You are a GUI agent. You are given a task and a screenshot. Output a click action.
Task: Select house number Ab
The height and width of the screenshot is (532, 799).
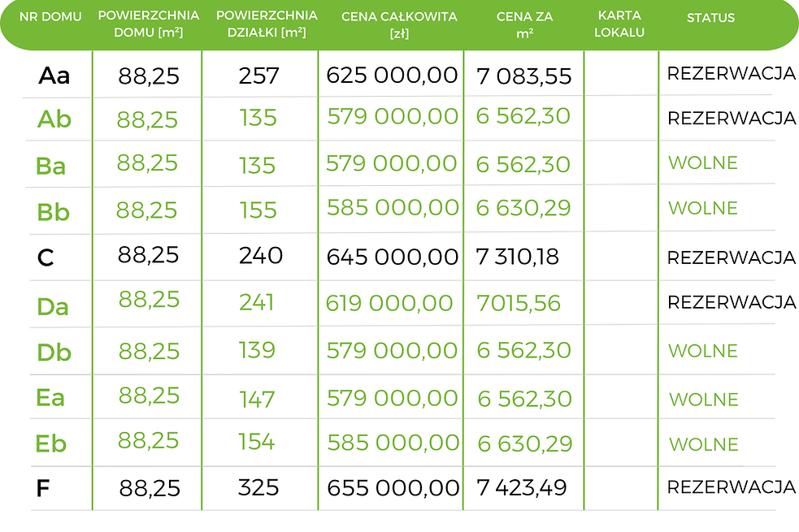(x=54, y=119)
